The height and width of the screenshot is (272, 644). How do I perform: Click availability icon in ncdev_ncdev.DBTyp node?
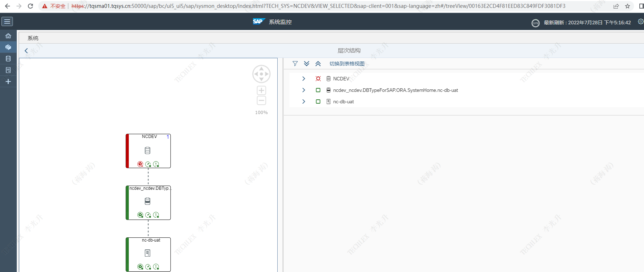140,215
